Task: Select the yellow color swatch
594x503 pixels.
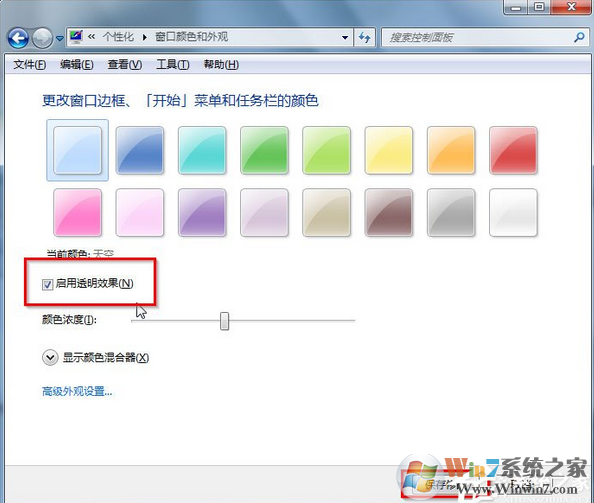Action: 389,150
